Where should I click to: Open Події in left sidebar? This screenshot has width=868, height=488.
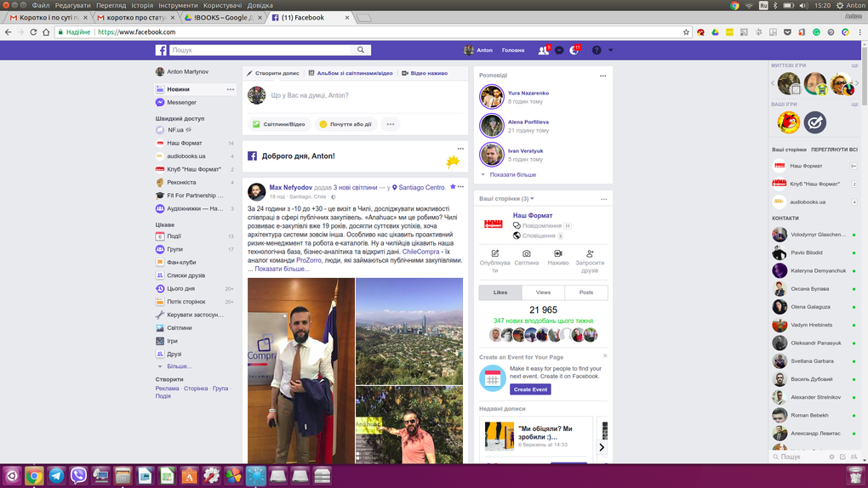(174, 236)
